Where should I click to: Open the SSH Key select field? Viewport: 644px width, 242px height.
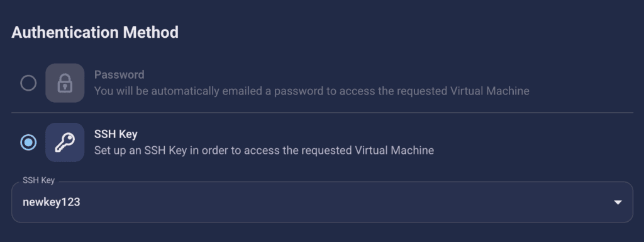[322, 202]
